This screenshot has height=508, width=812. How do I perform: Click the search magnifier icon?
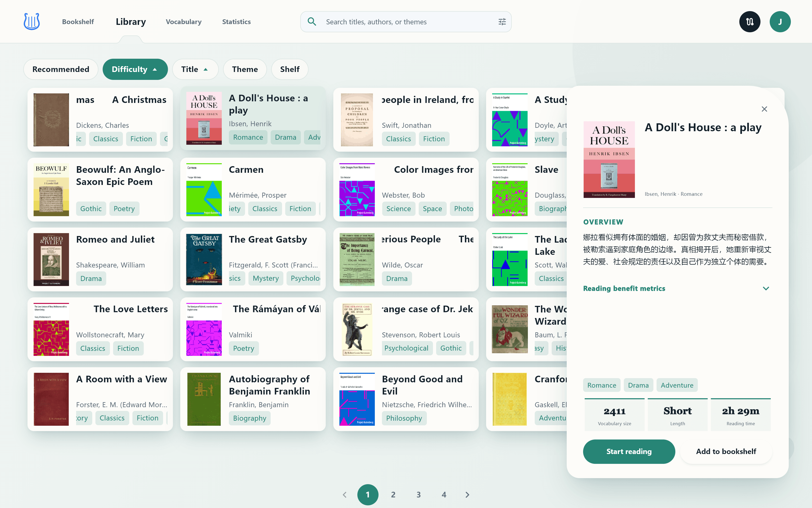tap(312, 21)
